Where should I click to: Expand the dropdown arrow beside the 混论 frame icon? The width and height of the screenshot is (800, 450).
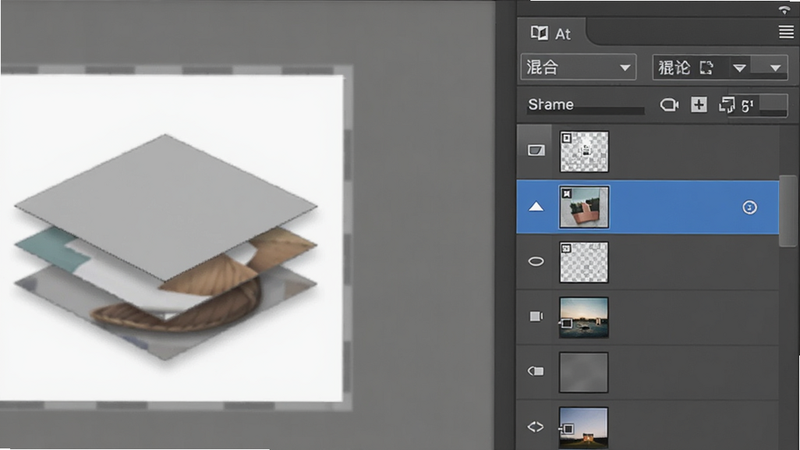pyautogui.click(x=739, y=68)
